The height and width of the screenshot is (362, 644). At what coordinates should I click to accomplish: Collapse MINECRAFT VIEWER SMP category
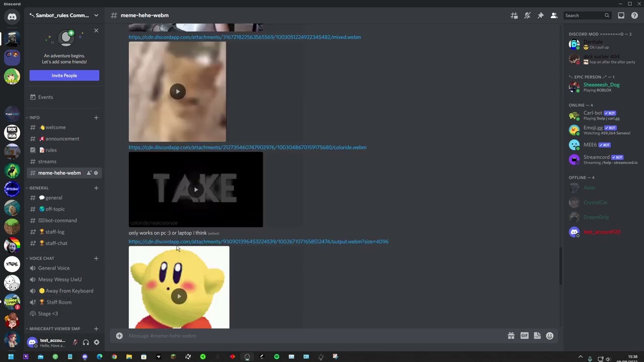(53, 329)
